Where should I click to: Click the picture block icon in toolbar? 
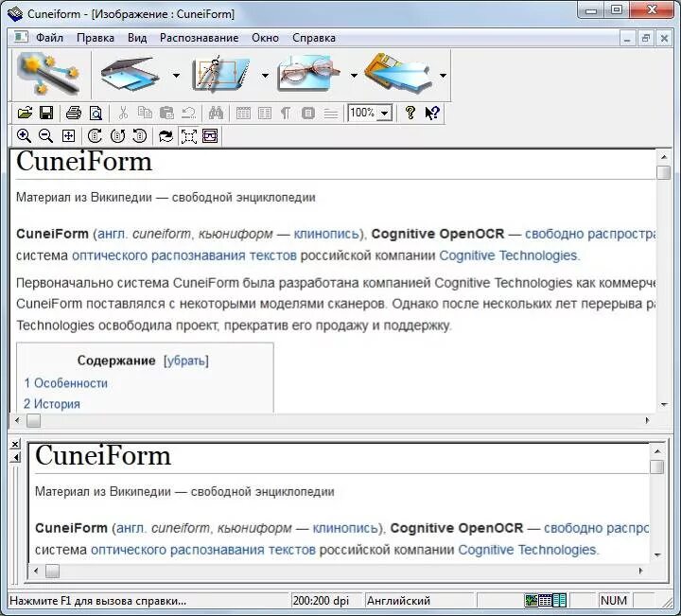[x=308, y=114]
